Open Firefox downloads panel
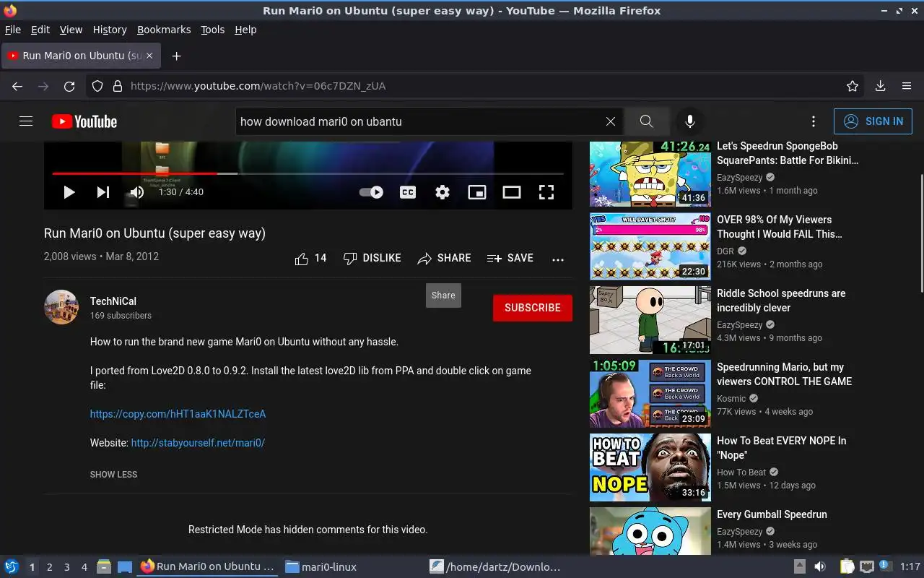The image size is (924, 578). tap(881, 86)
